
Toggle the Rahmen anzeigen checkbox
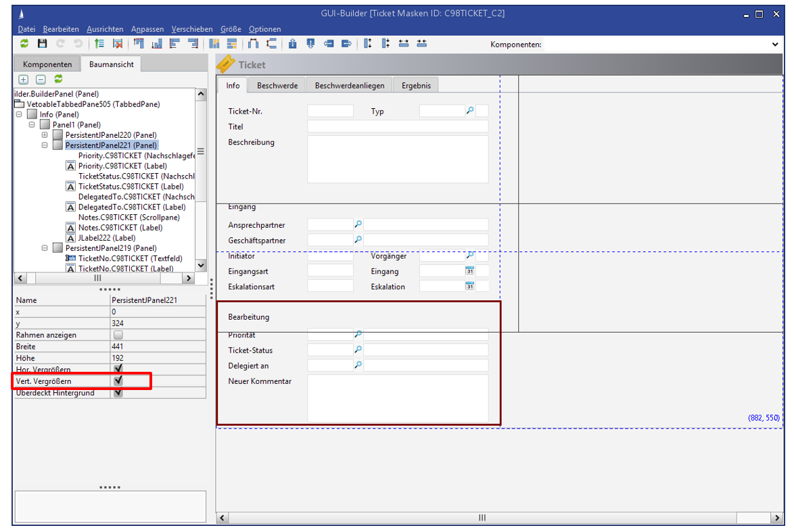(118, 335)
